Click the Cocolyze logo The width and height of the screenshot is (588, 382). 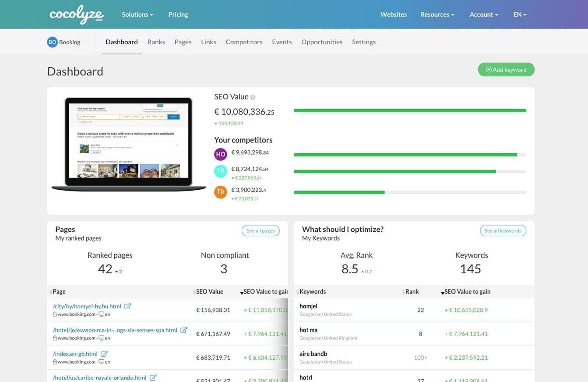tap(77, 14)
